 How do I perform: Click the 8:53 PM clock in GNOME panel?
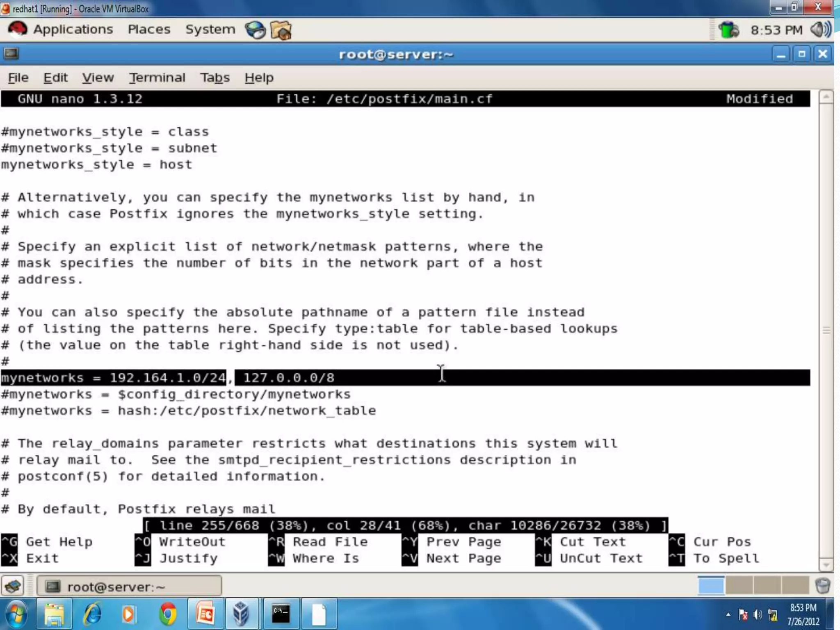pyautogui.click(x=776, y=30)
